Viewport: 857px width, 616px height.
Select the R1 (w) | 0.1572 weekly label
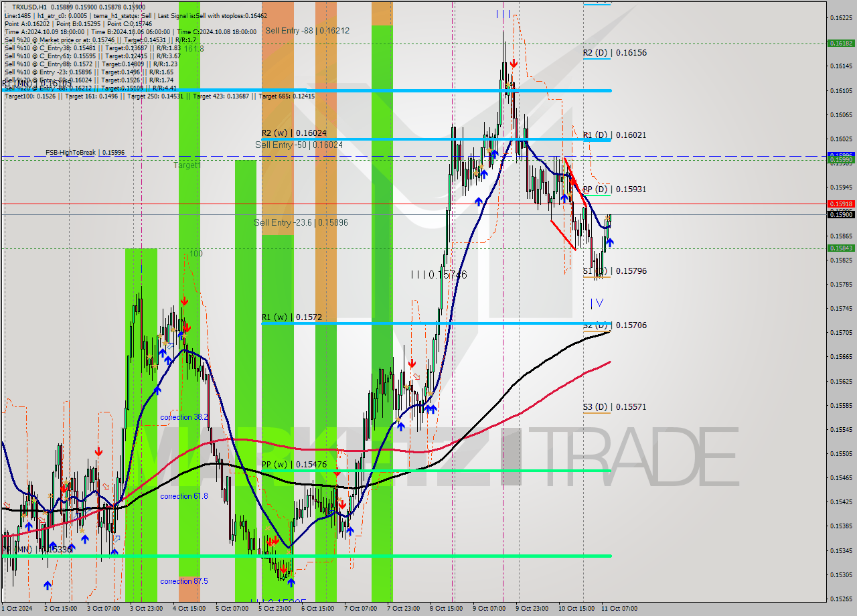[x=291, y=317]
